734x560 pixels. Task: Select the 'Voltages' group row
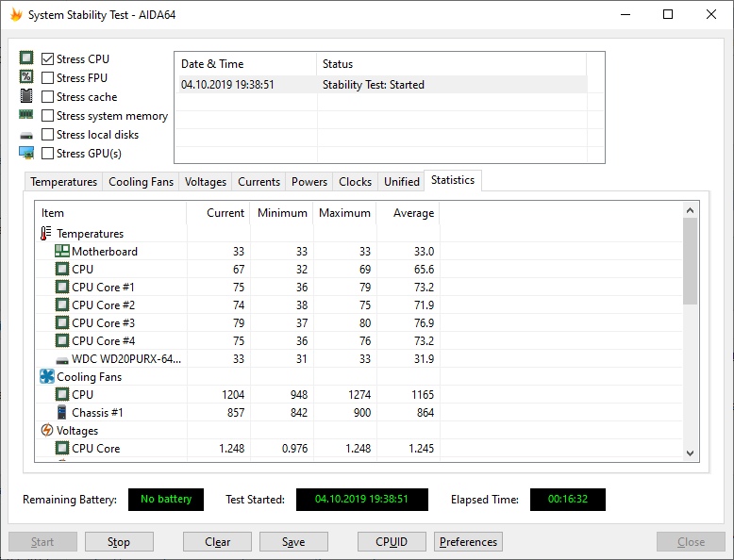[x=77, y=431]
